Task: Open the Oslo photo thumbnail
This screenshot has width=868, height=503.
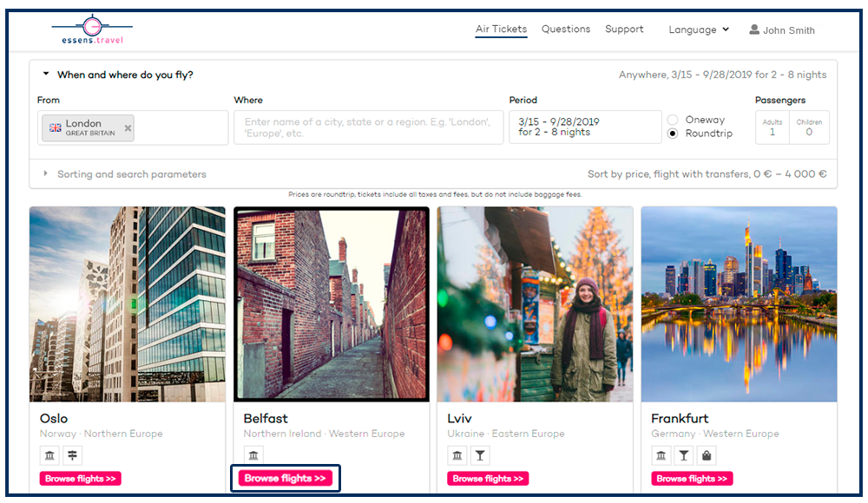Action: tap(128, 304)
